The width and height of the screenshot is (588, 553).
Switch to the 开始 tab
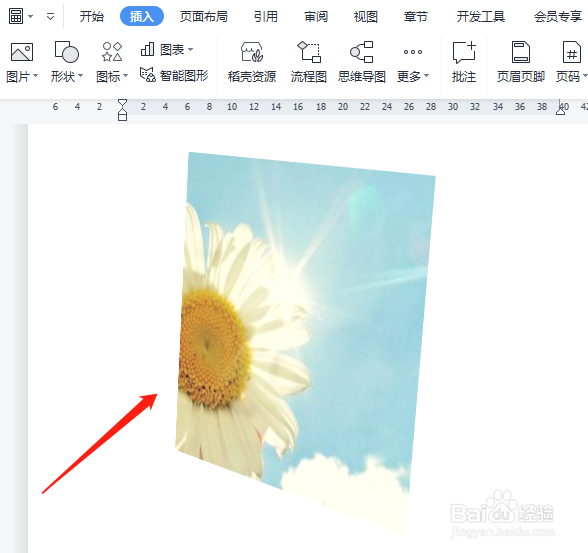tap(92, 16)
